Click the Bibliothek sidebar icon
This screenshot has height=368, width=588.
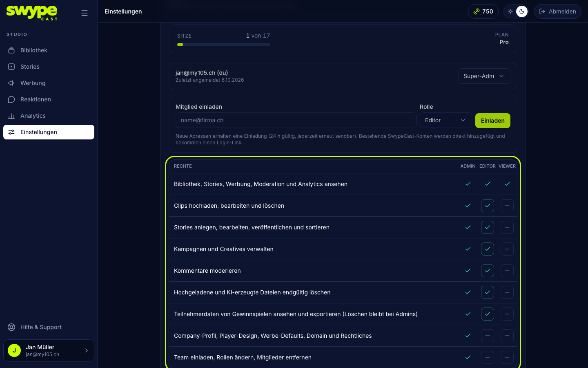tap(11, 50)
